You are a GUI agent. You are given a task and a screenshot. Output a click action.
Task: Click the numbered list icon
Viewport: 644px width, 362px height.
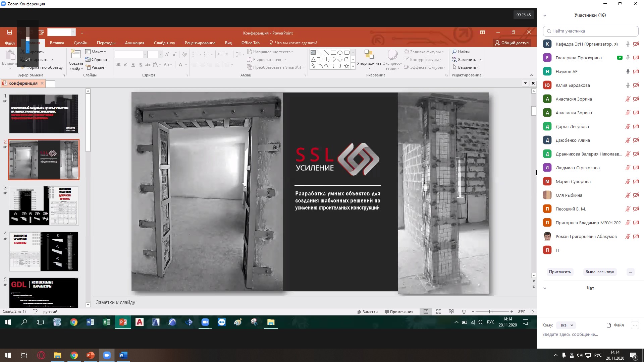pyautogui.click(x=206, y=54)
